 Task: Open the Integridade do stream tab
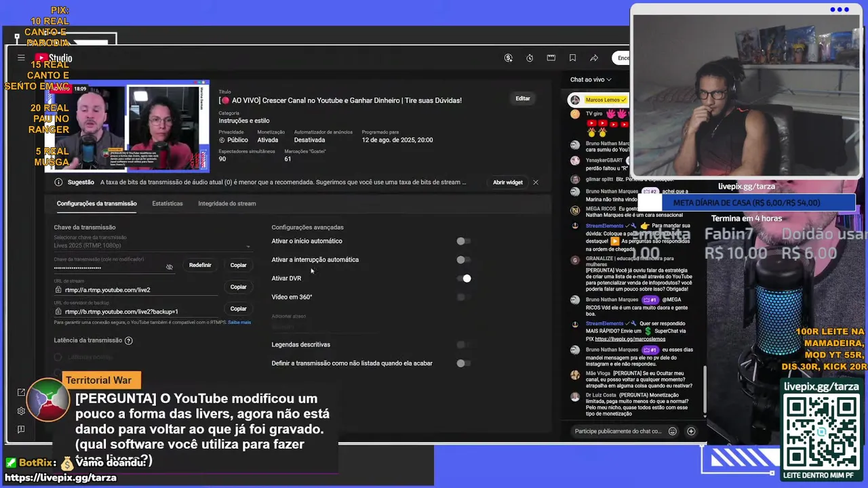point(226,203)
